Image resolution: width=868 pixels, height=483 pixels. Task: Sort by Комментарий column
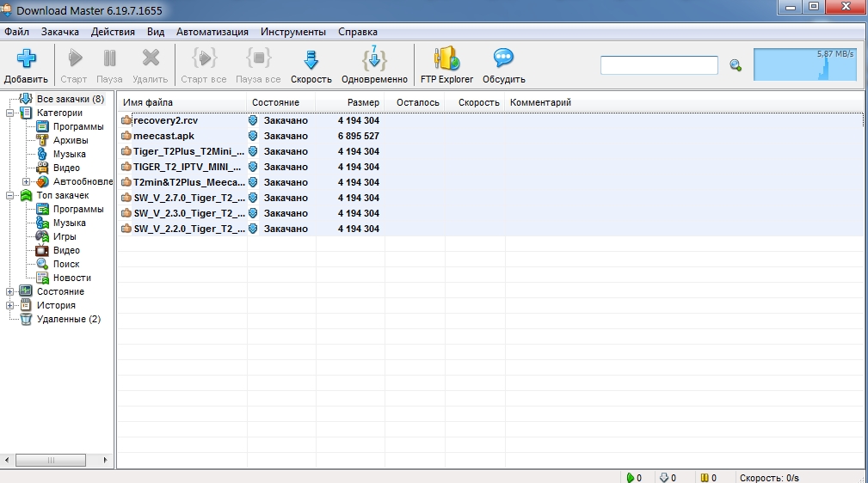(x=540, y=102)
